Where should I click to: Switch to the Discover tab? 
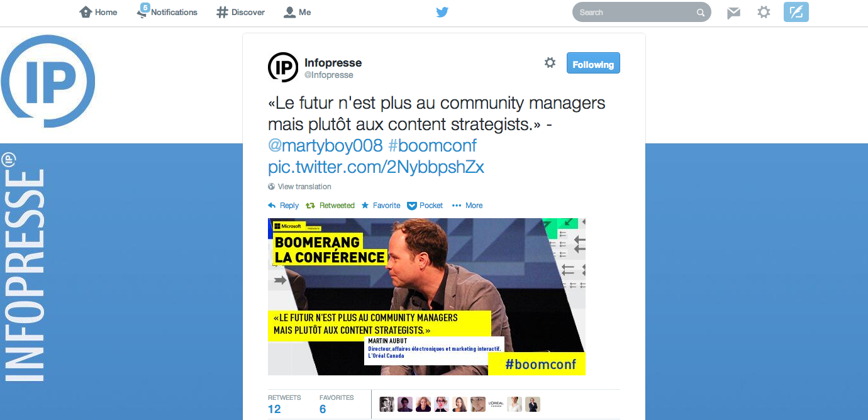240,12
